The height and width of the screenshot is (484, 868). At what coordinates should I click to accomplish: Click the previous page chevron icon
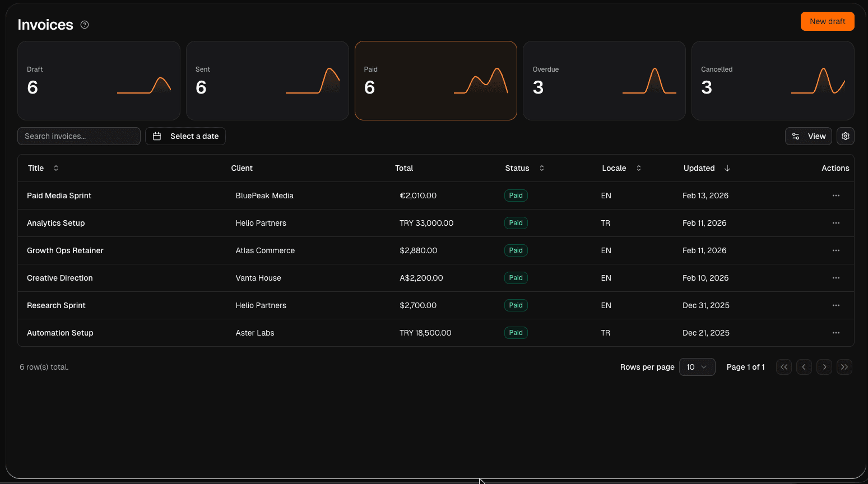click(804, 367)
